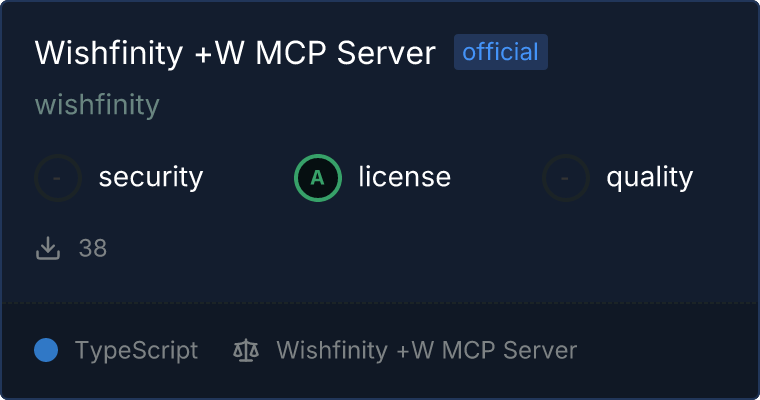Viewport: 760px width, 400px height.
Task: Click the official badge
Action: tap(501, 52)
